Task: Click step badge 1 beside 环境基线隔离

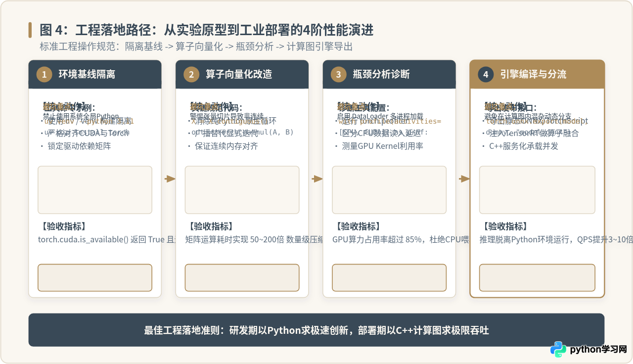Action: [45, 75]
